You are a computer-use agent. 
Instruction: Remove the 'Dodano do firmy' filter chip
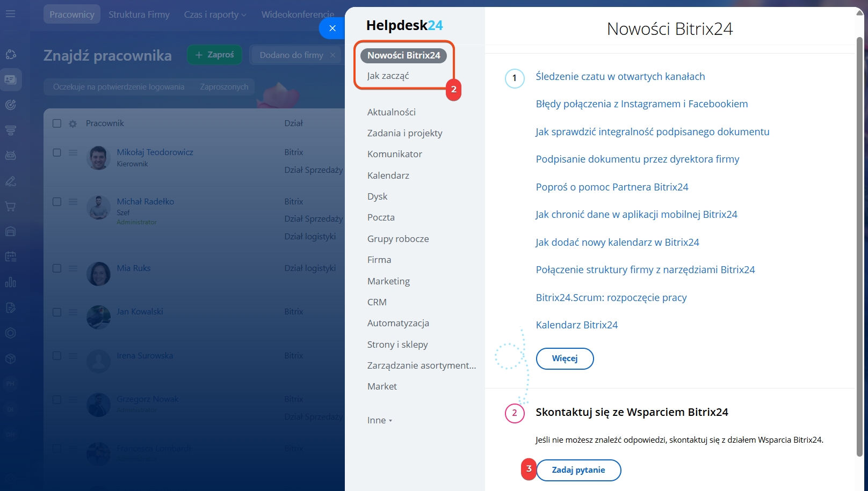[x=332, y=55]
